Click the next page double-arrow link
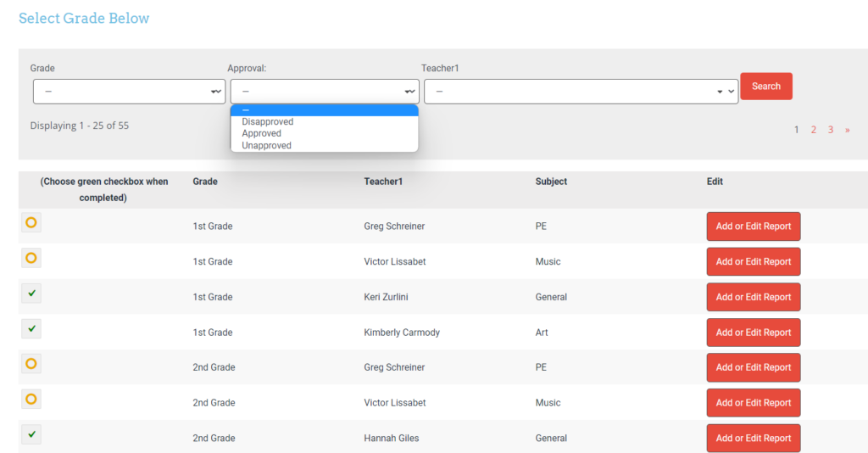868x453 pixels. pyautogui.click(x=847, y=130)
